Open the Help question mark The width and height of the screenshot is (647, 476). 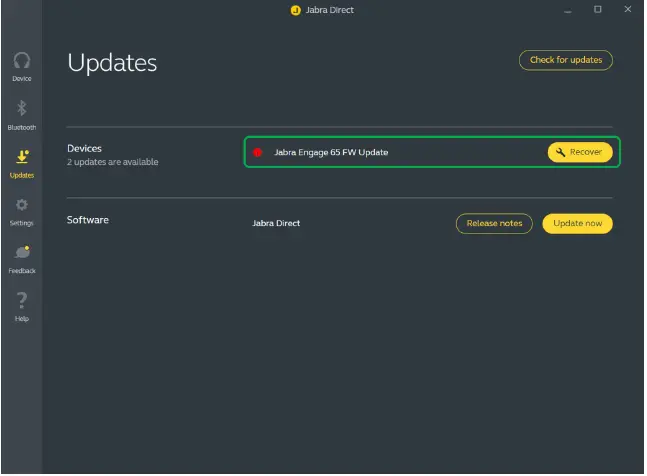click(22, 308)
